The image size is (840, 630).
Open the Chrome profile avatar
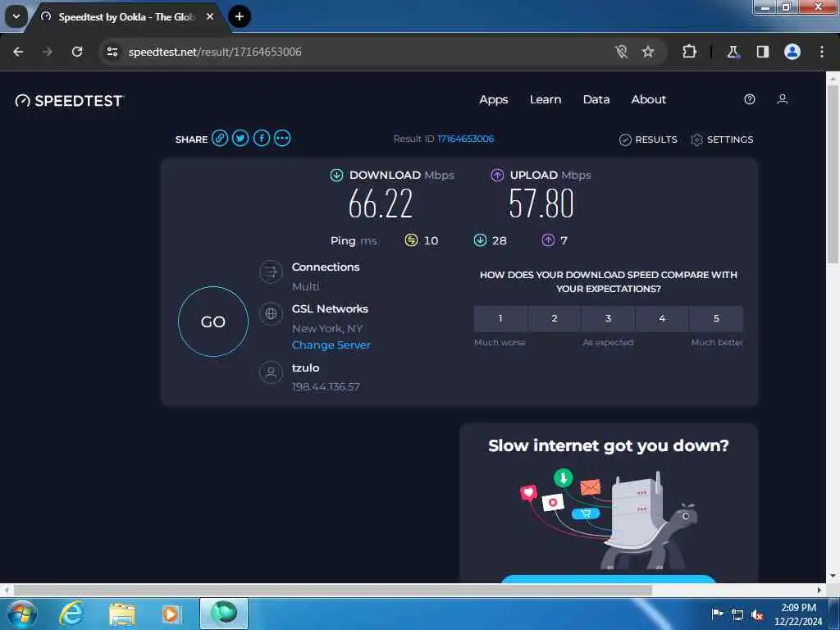(x=792, y=52)
